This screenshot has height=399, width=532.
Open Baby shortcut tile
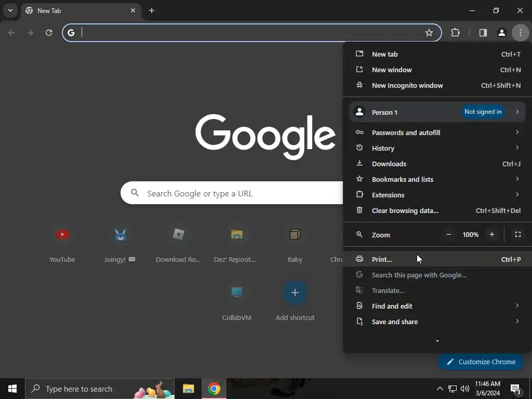coord(295,245)
